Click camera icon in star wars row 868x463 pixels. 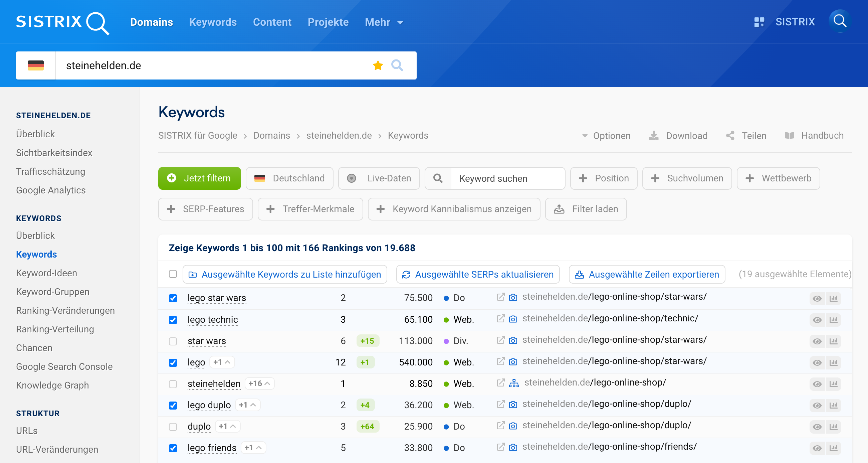point(513,341)
